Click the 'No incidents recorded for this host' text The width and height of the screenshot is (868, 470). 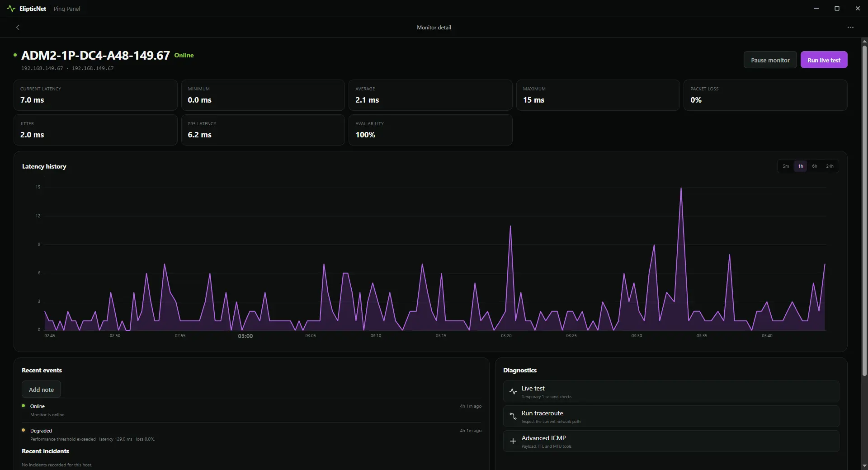[57, 465]
